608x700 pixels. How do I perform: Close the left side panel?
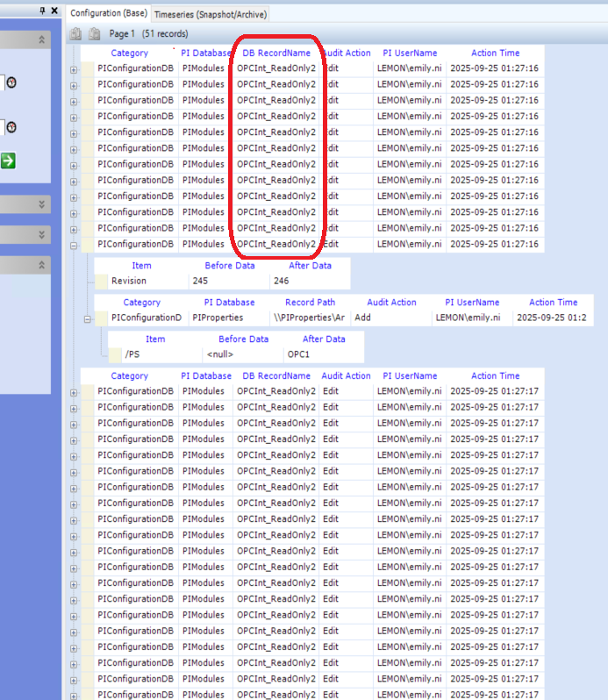pyautogui.click(x=54, y=11)
